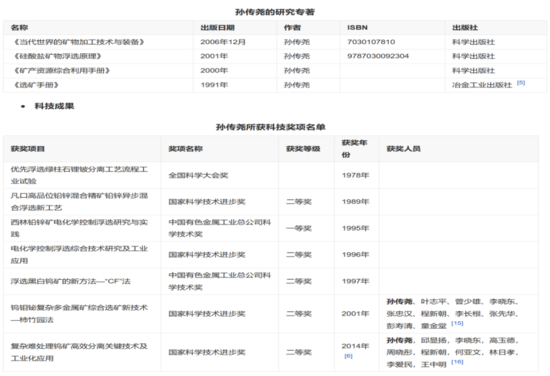Click the 获奖年份 column header
550x376 pixels.
click(x=354, y=149)
